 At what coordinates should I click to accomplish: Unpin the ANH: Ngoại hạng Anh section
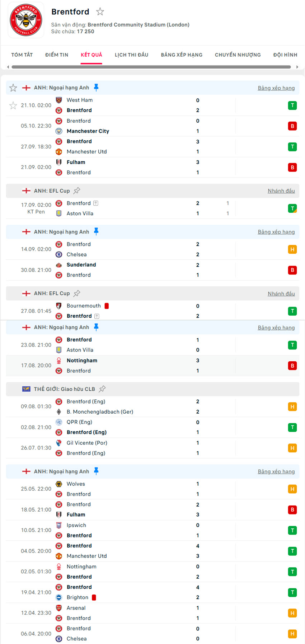[96, 87]
